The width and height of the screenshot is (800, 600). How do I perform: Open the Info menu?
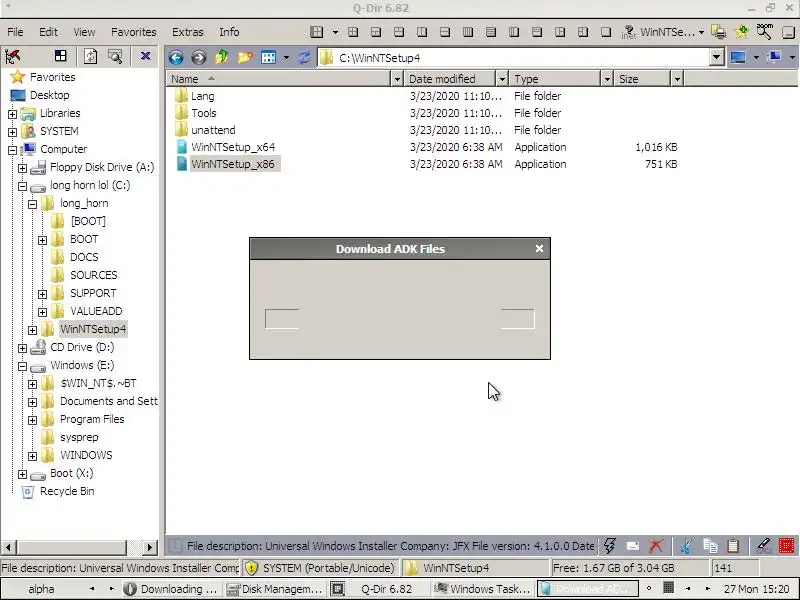click(229, 32)
